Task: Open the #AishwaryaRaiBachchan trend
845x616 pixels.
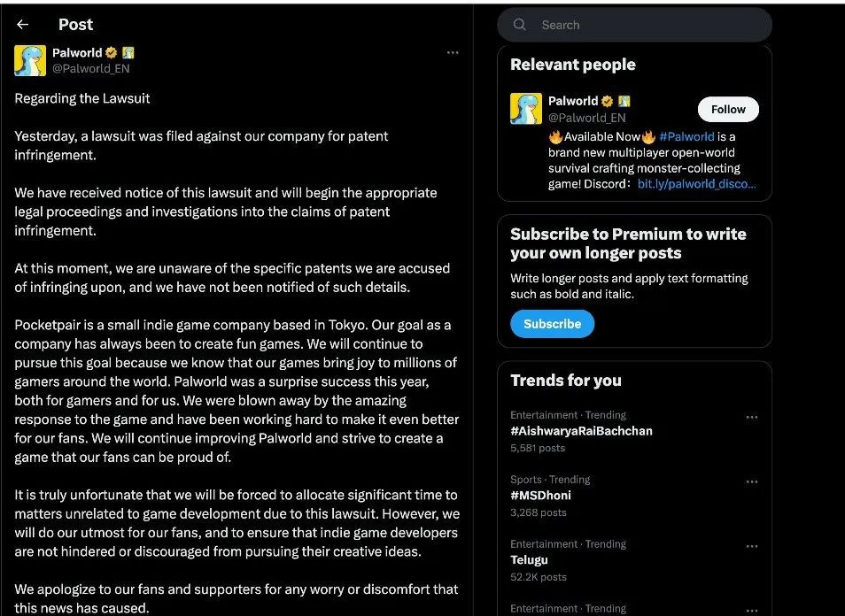Action: tap(581, 431)
